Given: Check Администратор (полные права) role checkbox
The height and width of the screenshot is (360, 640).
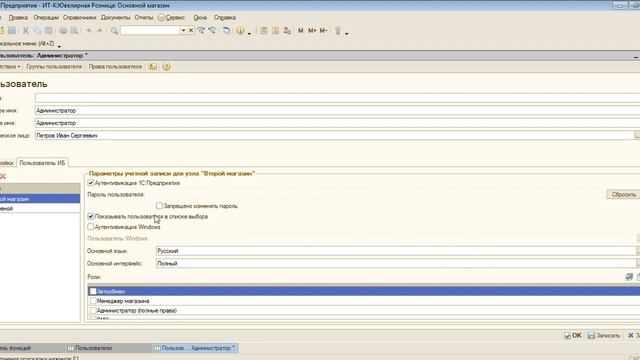Looking at the screenshot, I should [x=93, y=310].
